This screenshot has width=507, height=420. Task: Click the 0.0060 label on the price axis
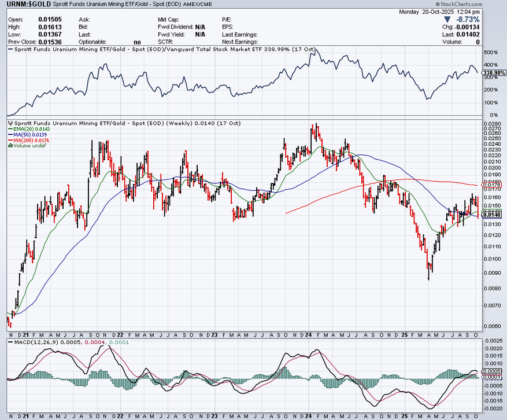pyautogui.click(x=493, y=326)
